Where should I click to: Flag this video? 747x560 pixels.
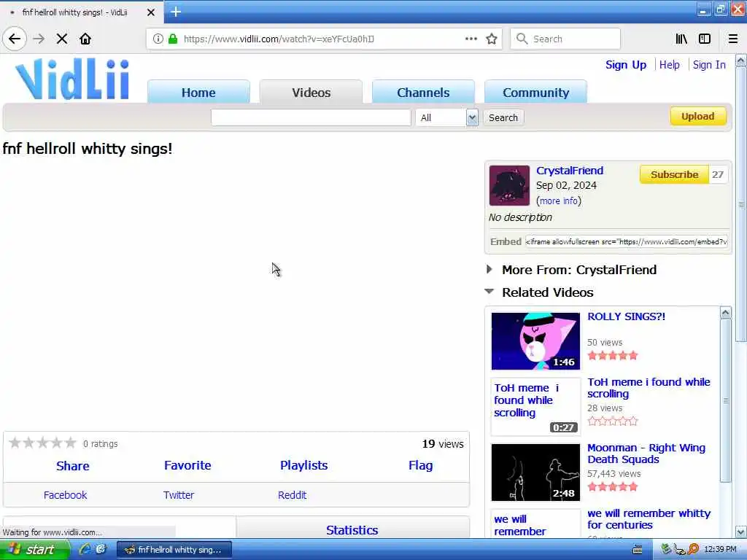click(x=421, y=465)
